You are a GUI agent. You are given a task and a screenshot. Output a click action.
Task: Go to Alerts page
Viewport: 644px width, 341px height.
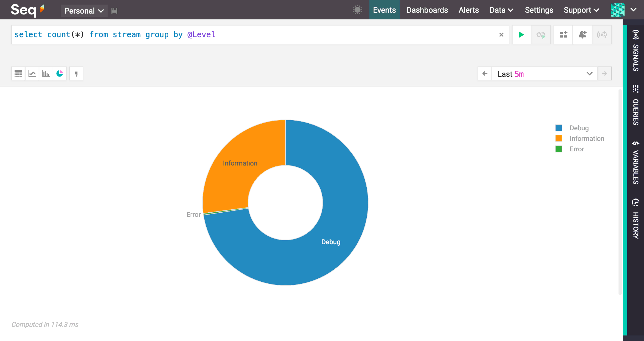(x=468, y=10)
